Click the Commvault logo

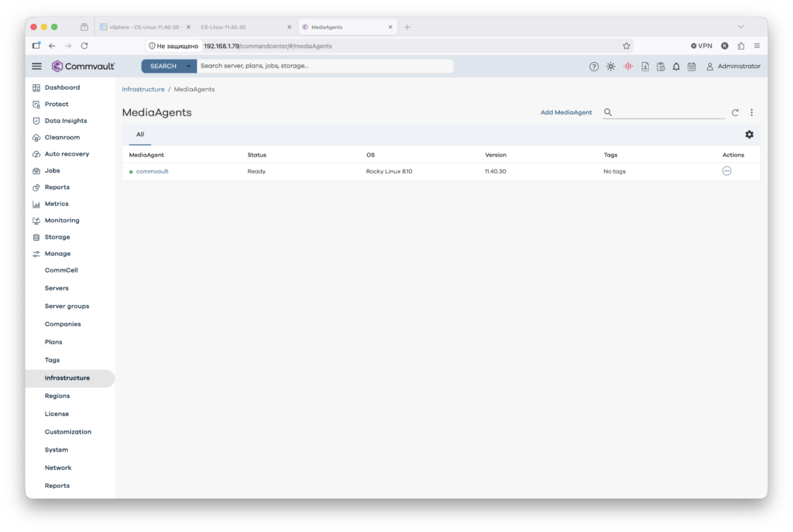pos(84,67)
